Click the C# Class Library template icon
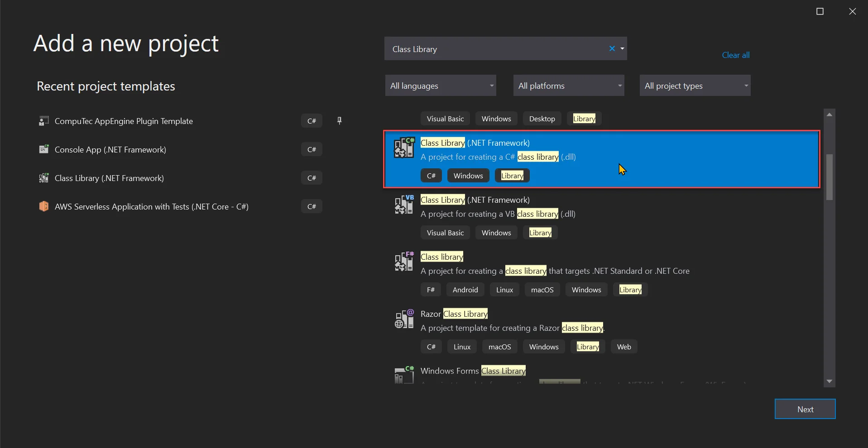 (403, 148)
